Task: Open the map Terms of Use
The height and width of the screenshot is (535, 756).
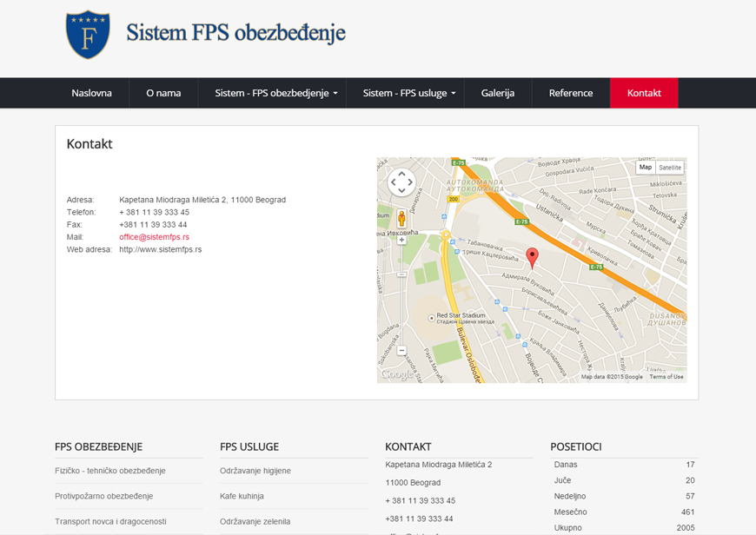Action: (x=666, y=377)
